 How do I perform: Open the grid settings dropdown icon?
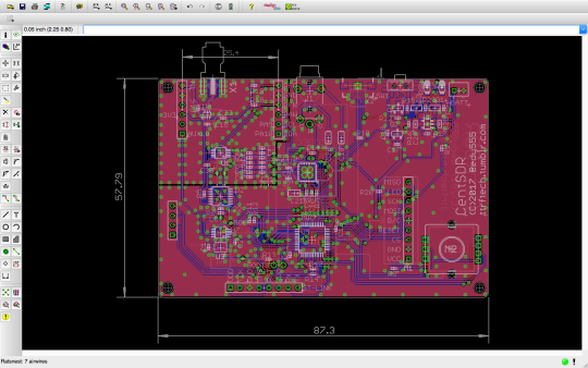pos(10,19)
